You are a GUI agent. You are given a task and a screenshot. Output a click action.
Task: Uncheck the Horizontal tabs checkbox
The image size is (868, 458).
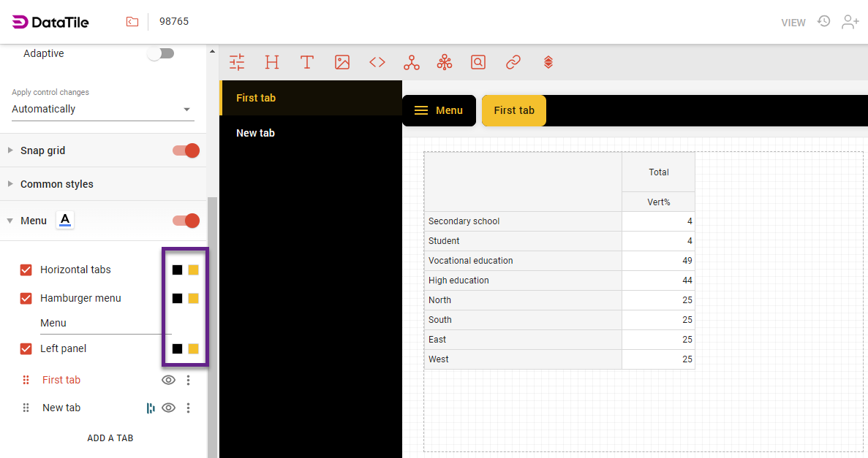tap(26, 270)
